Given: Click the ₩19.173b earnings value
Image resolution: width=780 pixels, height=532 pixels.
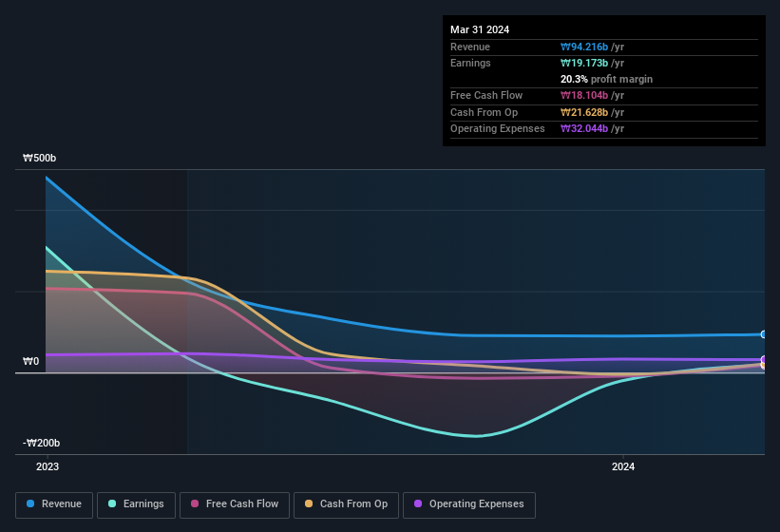Looking at the screenshot, I should (x=584, y=63).
